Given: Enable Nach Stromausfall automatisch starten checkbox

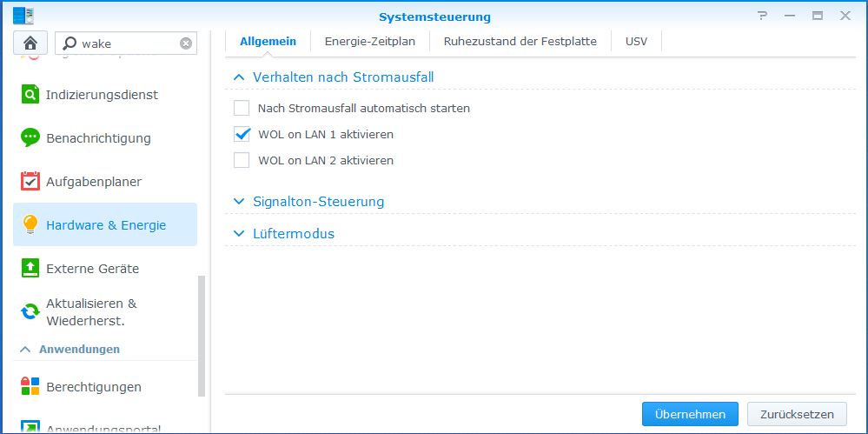Looking at the screenshot, I should (242, 109).
